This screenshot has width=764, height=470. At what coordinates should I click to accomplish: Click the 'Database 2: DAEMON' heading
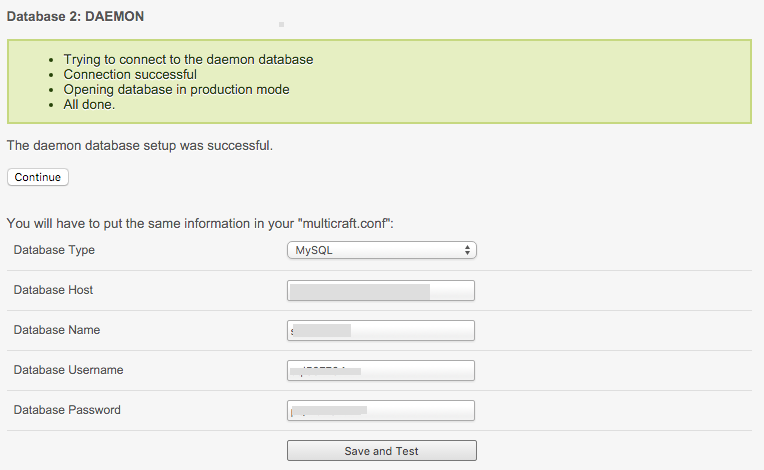[74, 18]
